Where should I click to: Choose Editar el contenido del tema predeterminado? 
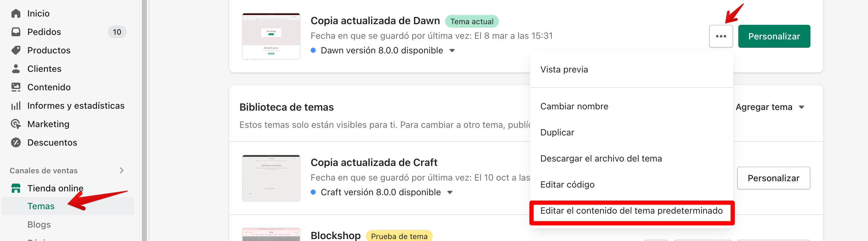coord(631,211)
